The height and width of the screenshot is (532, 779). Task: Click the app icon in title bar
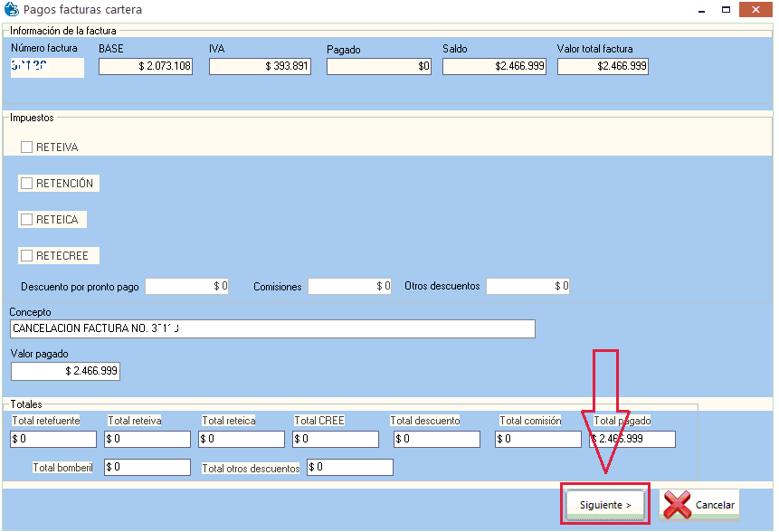(11, 10)
